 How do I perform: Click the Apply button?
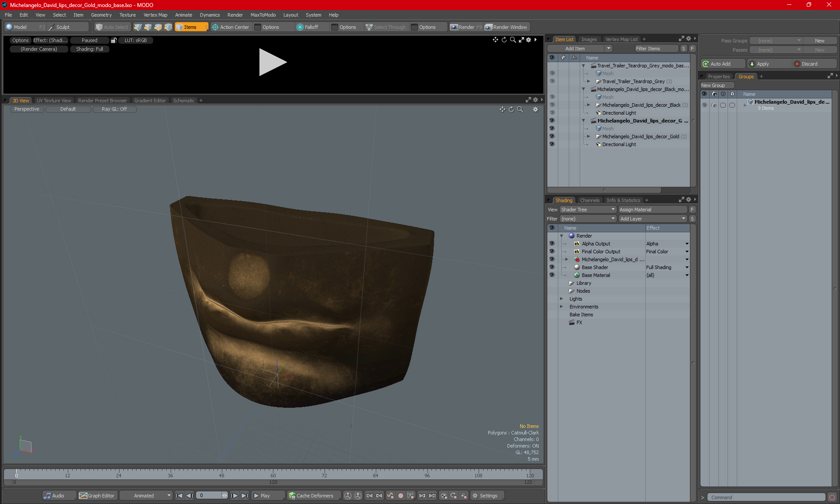point(769,64)
